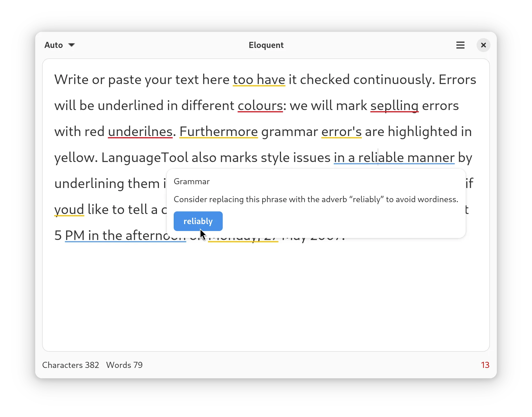Click the "error's" yellow underlined issue
Viewport: 532px width, 417px height.
coord(341,131)
